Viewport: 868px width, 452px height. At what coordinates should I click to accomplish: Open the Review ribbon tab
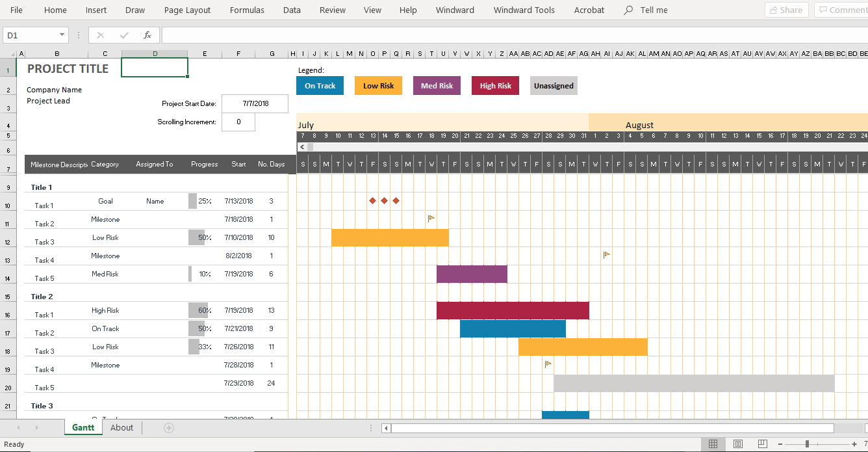pyautogui.click(x=333, y=10)
